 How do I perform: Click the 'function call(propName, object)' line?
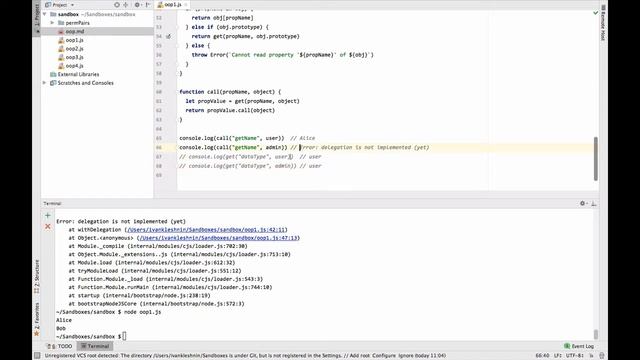tap(230, 92)
